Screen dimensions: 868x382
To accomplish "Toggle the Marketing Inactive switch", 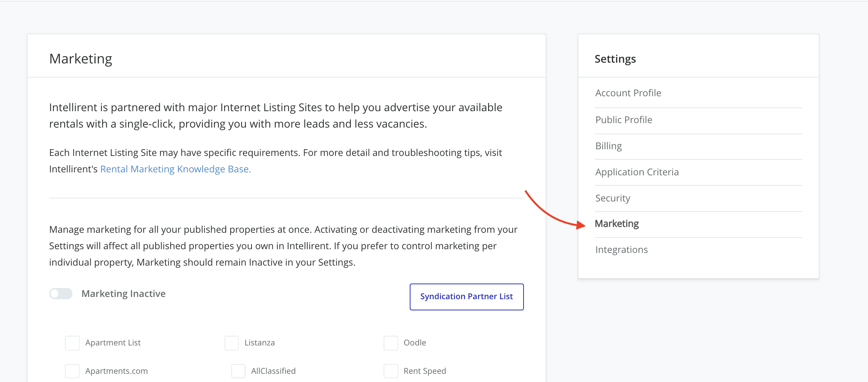I will pos(61,294).
